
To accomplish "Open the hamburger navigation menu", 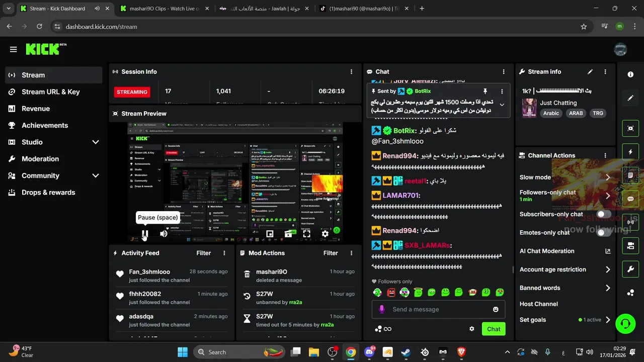I will 14,49.
